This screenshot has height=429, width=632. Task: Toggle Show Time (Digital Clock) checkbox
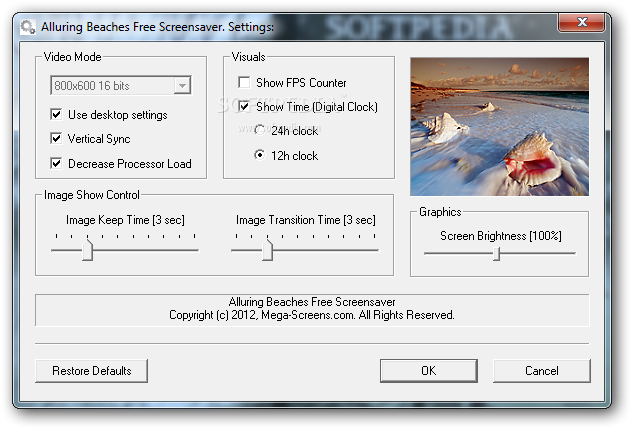click(x=244, y=106)
